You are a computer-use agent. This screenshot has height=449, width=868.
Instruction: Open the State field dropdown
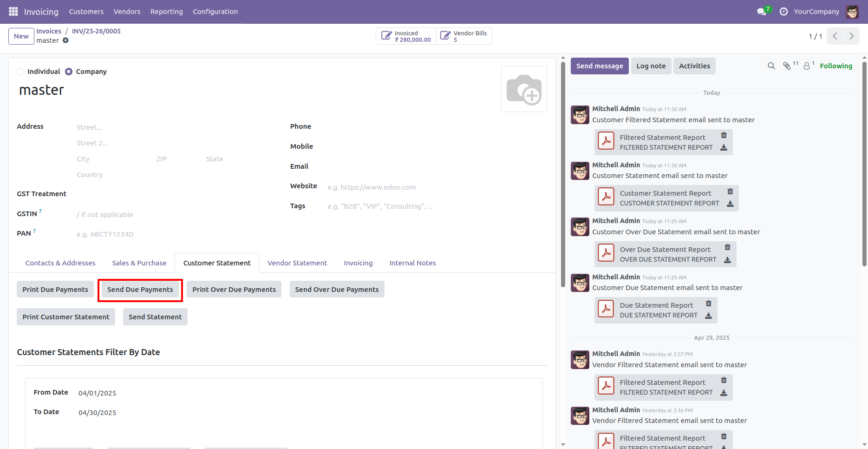pyautogui.click(x=228, y=158)
